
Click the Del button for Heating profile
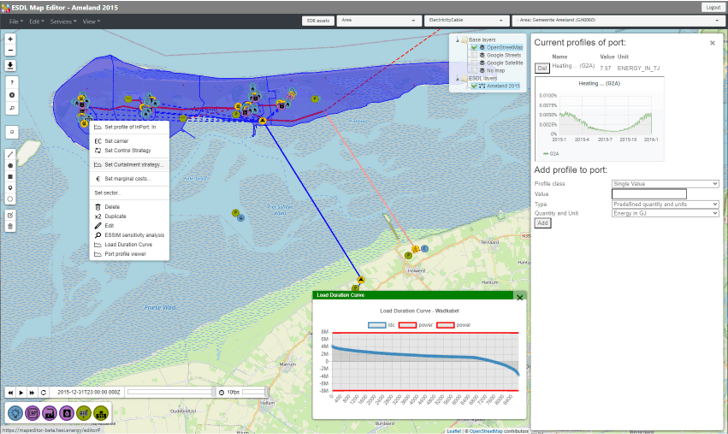point(542,67)
